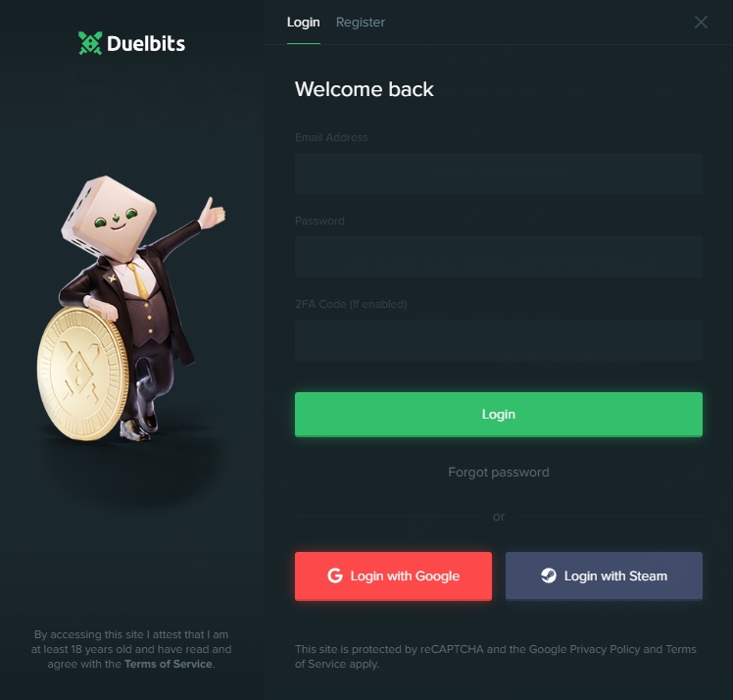This screenshot has width=733, height=700.
Task: Close the login dialog with the X
Action: pyautogui.click(x=701, y=22)
